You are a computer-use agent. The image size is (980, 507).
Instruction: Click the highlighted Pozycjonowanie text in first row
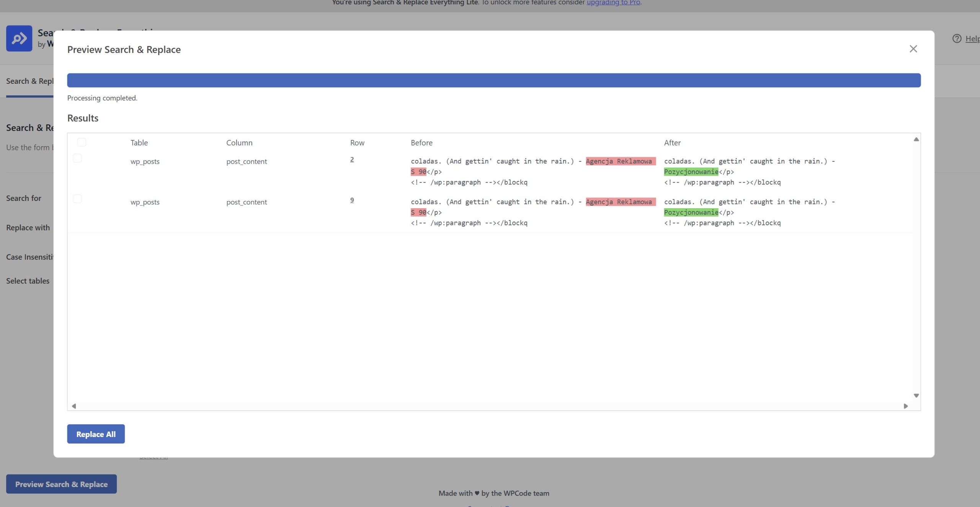[691, 172]
